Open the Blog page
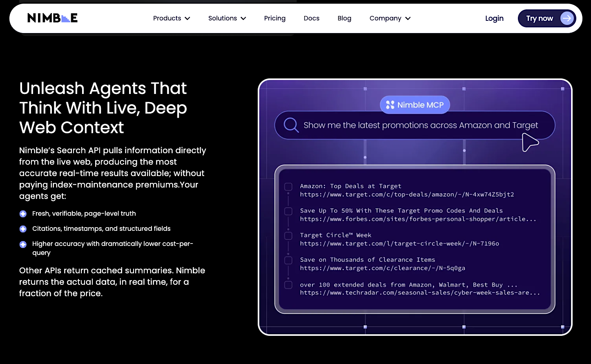Screen dimensions: 591x364 pyautogui.click(x=344, y=18)
